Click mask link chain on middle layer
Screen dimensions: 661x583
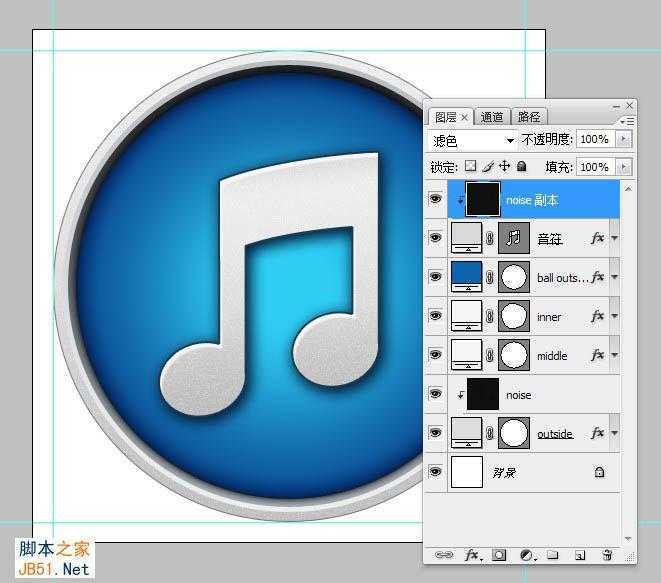489,355
